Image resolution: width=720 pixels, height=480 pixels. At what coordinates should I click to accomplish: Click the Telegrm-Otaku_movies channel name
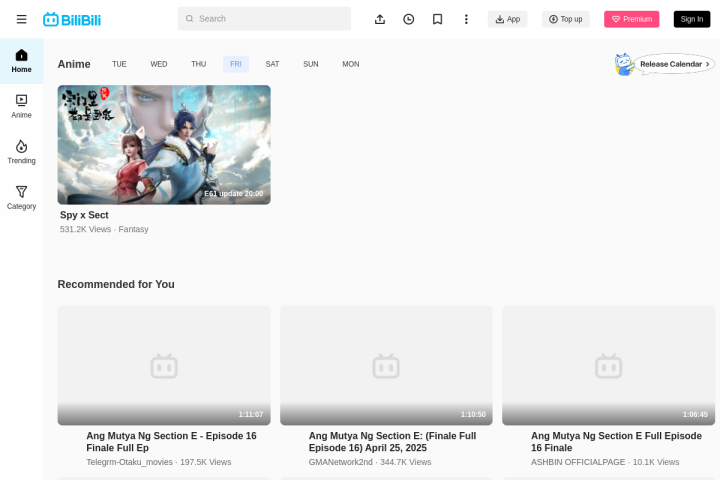tap(129, 462)
